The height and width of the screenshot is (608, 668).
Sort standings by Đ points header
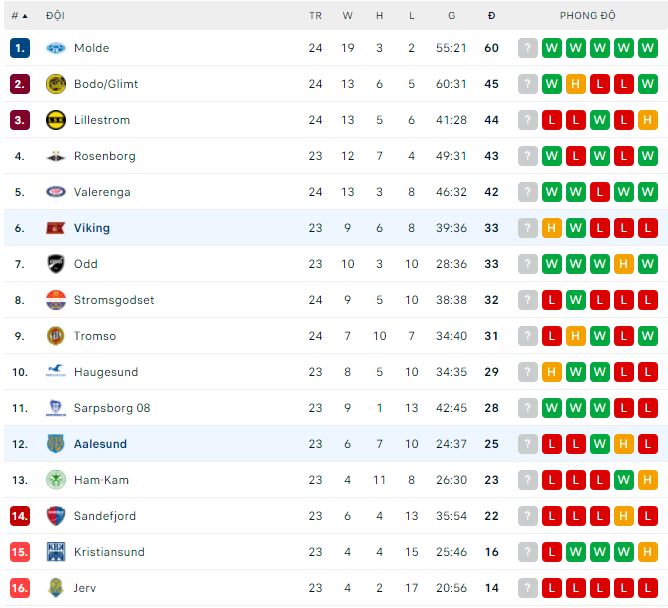tap(491, 16)
